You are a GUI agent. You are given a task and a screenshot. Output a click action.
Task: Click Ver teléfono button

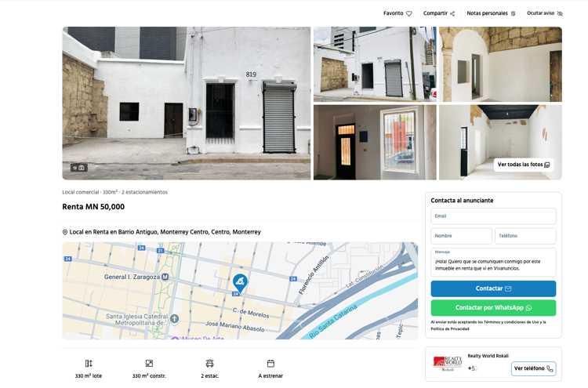(x=533, y=368)
